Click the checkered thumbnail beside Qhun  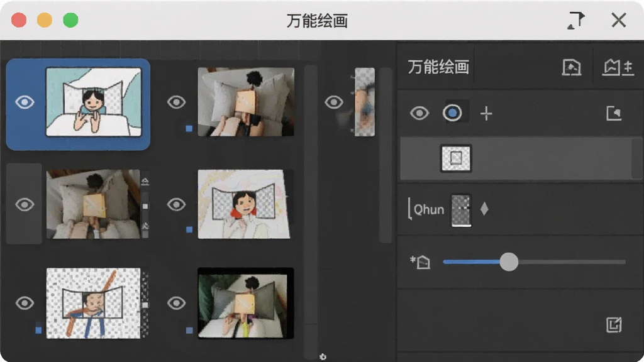(461, 210)
